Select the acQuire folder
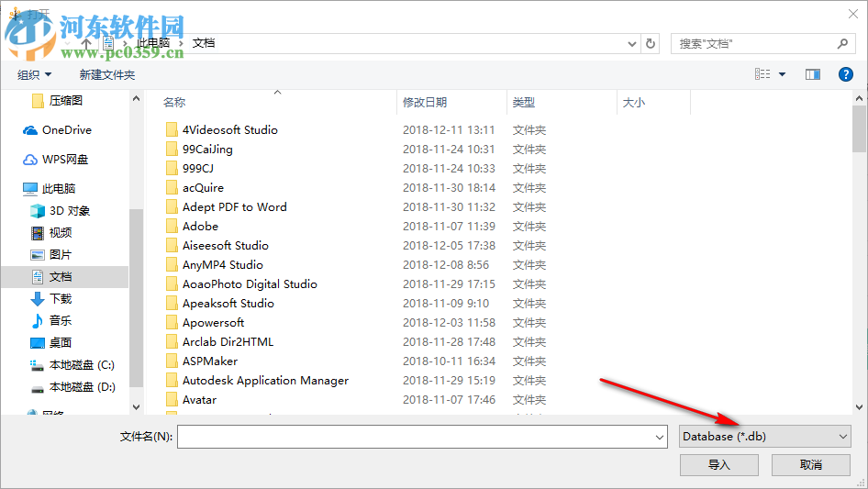Viewport: 868px width, 489px height. (203, 188)
